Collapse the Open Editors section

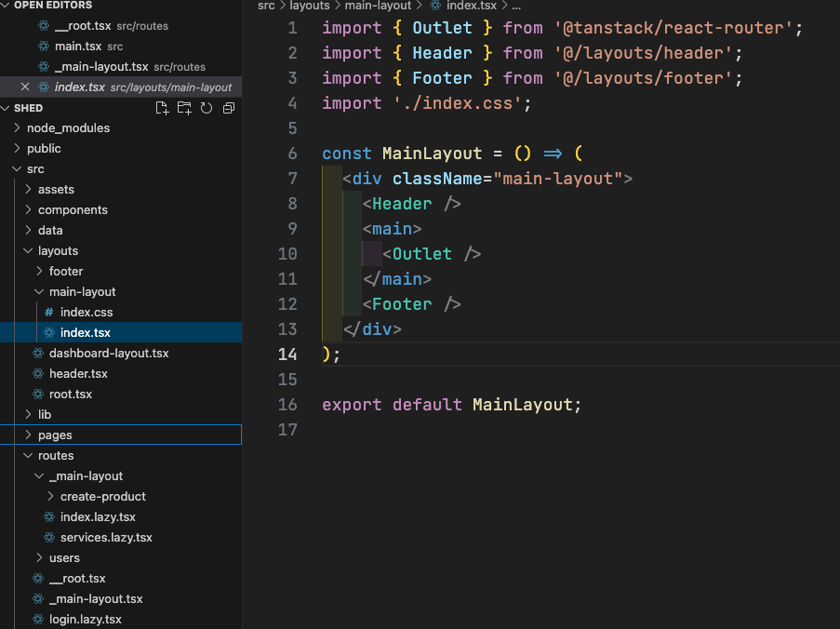(6, 5)
